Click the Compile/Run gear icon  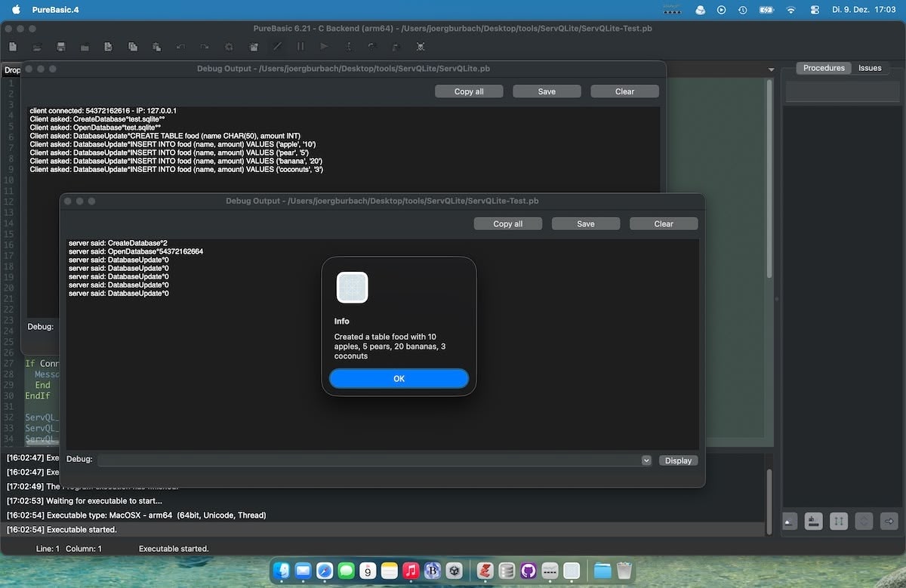click(x=230, y=47)
